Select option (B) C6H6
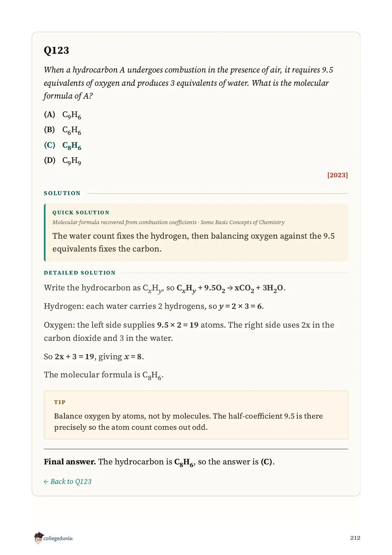 [63, 130]
